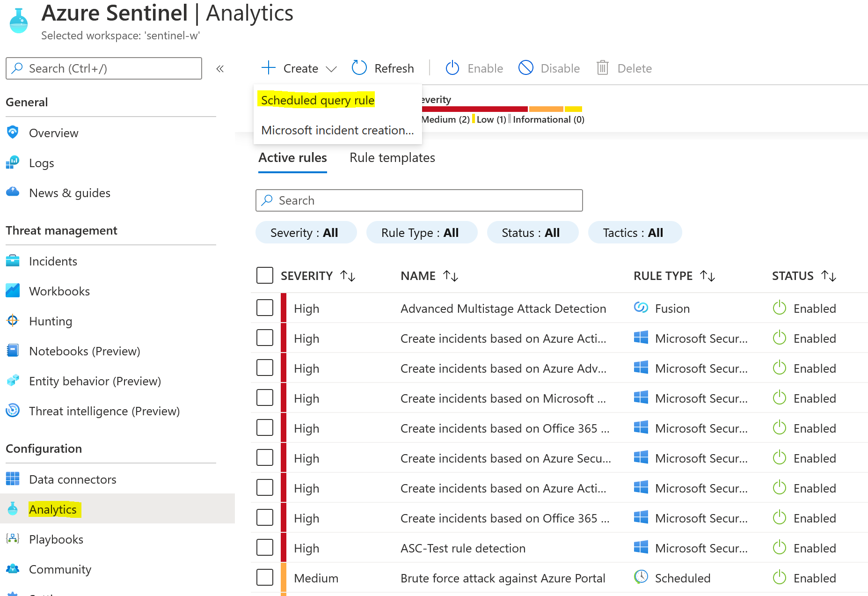Click the News & guides cloud icon
Image resolution: width=868 pixels, height=596 pixels.
pos(13,192)
